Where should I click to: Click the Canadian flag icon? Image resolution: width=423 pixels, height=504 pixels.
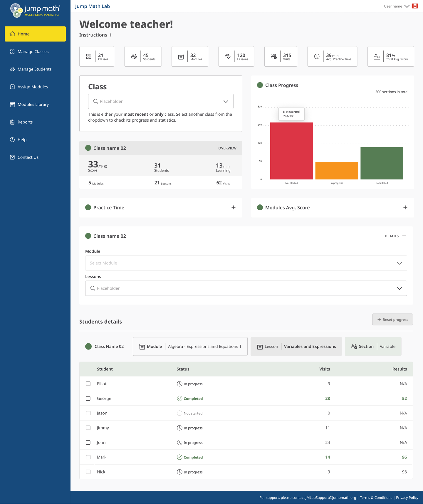coord(415,6)
